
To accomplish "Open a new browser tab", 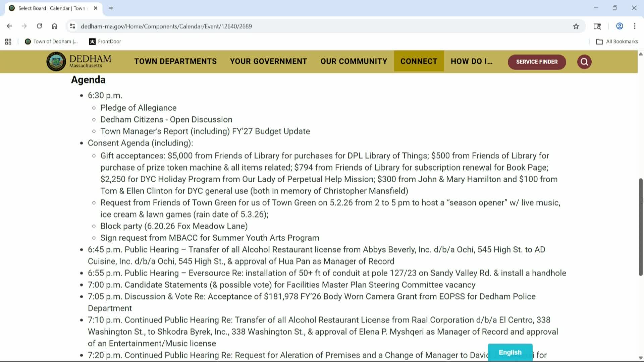I will coord(111,8).
